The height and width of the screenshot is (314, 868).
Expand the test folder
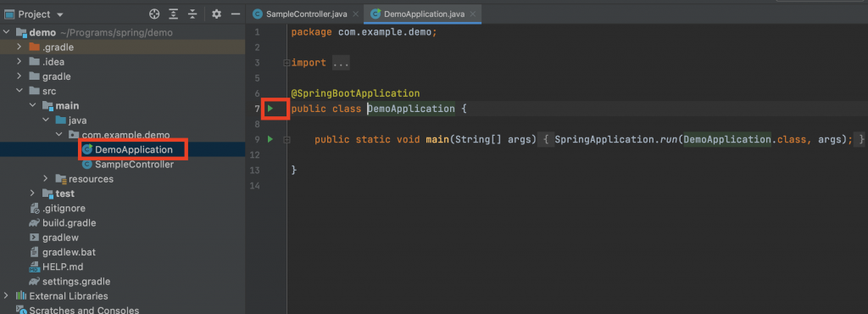click(33, 193)
